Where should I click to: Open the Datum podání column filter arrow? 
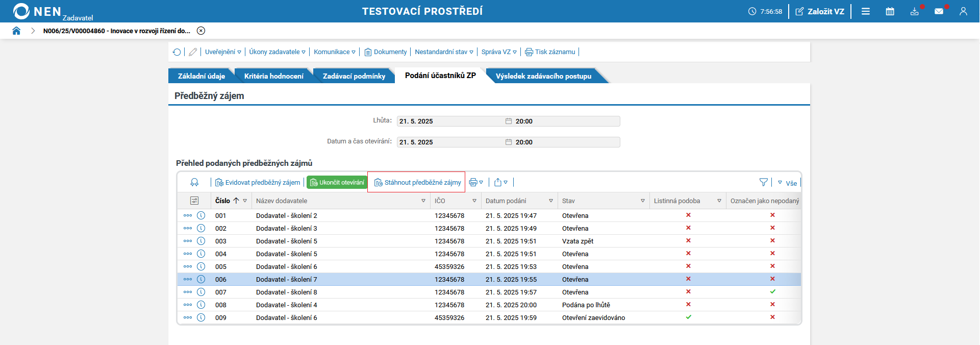[x=551, y=201]
